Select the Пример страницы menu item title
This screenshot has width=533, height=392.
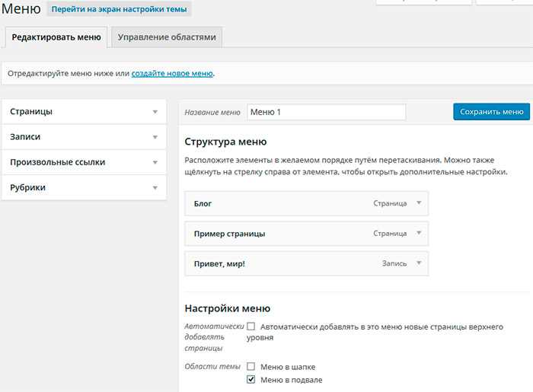(x=229, y=234)
